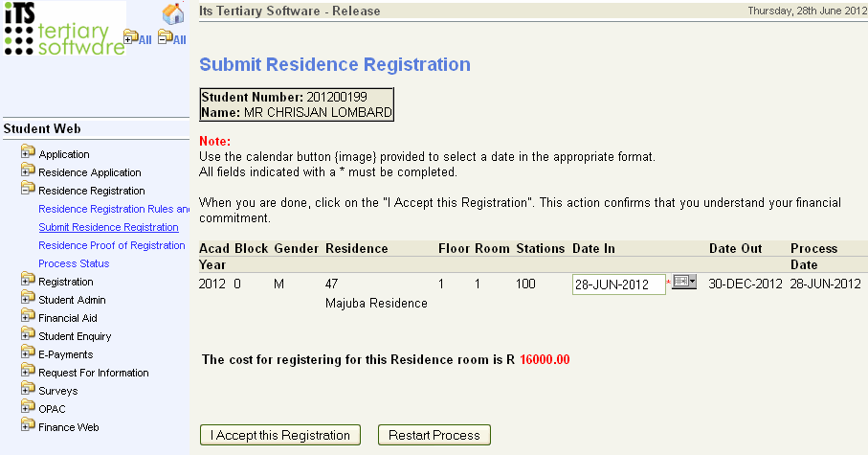
Task: Expand the Student Admin folder icon
Action: (x=28, y=298)
